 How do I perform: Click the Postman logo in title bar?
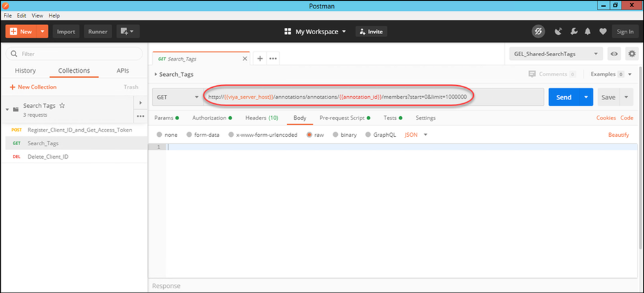tap(6, 5)
